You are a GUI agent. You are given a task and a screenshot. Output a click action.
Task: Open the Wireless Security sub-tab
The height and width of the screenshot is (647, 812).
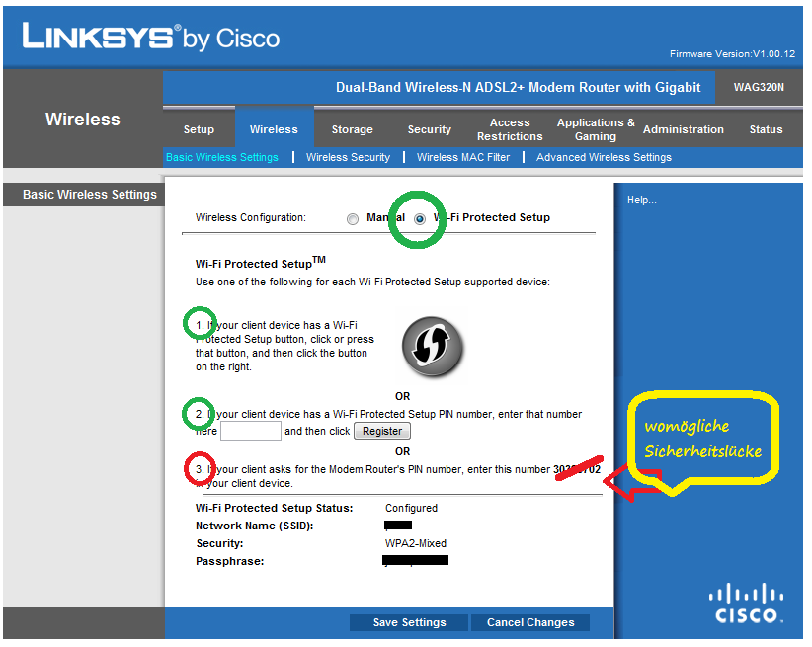coord(348,157)
